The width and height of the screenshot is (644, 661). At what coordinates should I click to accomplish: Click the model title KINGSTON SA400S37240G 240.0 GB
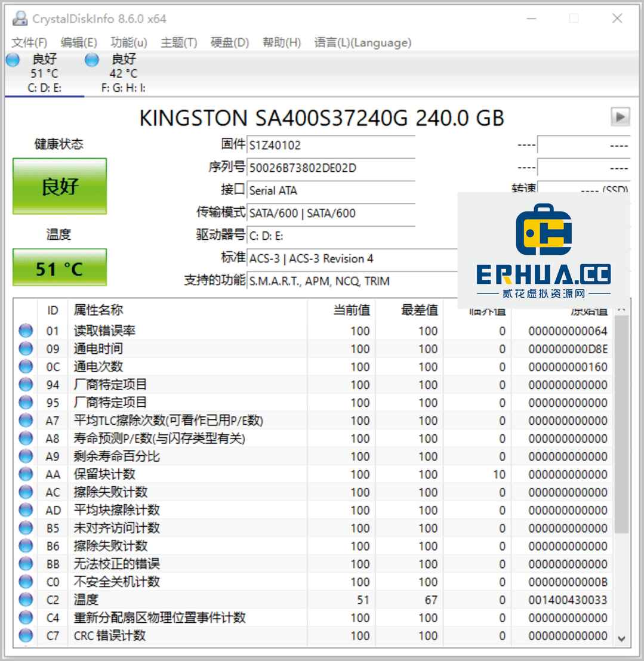(322, 118)
